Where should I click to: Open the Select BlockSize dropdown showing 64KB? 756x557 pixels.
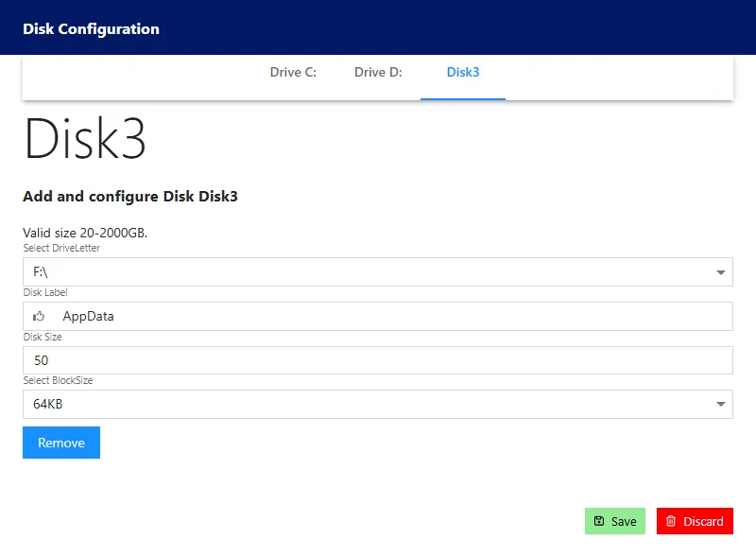378,404
